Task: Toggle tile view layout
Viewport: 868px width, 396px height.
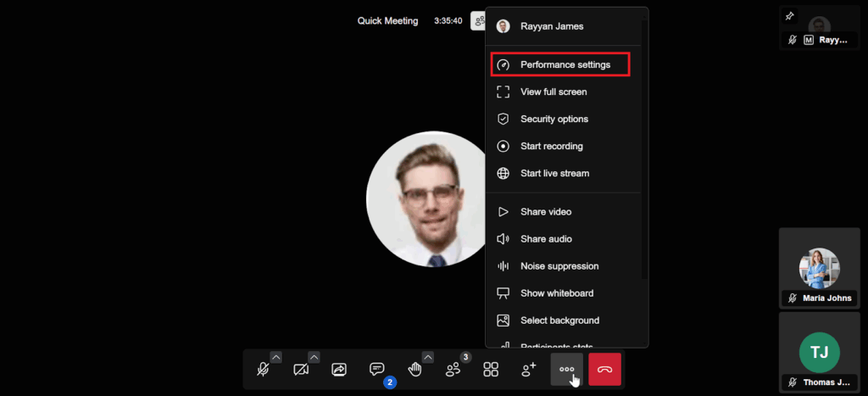Action: (491, 370)
